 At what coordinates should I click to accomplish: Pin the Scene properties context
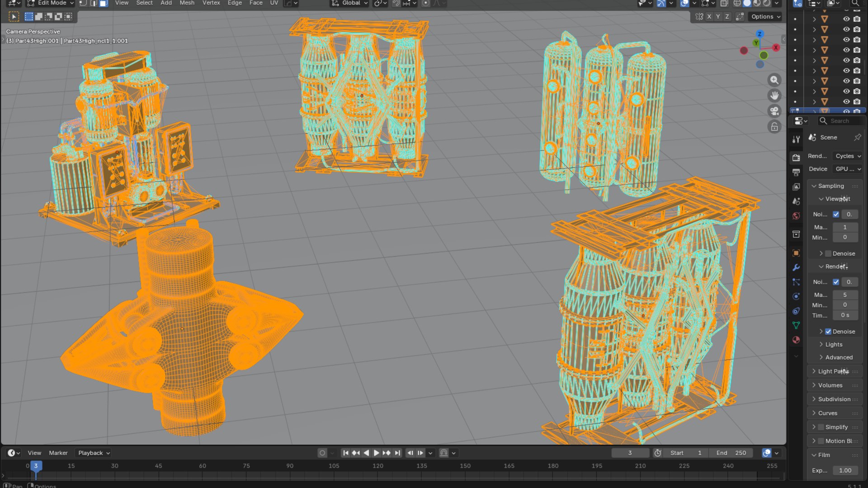(857, 137)
